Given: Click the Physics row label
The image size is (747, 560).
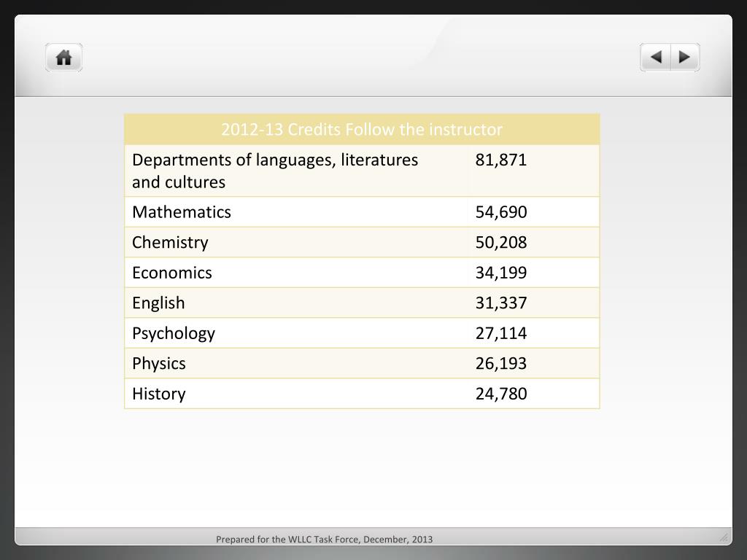Looking at the screenshot, I should click(158, 364).
